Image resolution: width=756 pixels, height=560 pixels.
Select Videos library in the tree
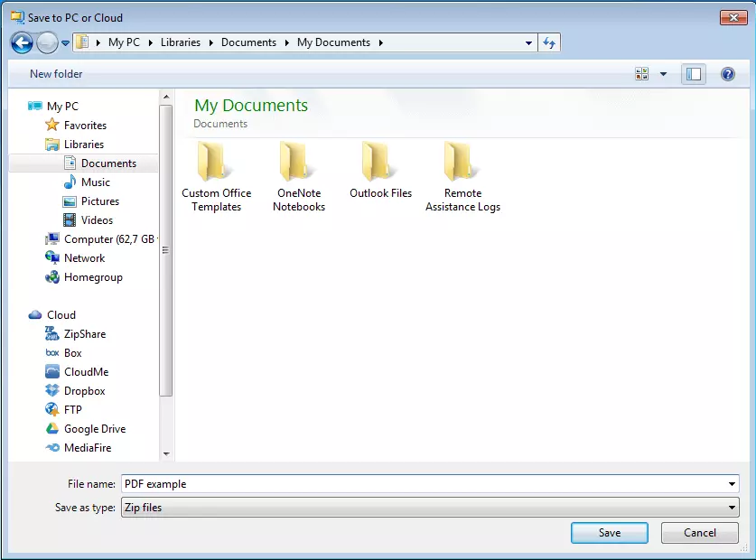[97, 220]
